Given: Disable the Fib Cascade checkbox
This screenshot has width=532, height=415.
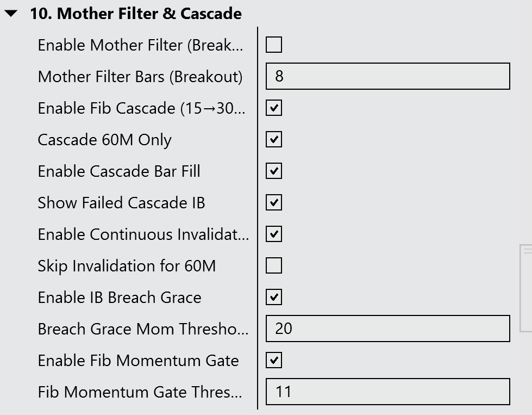Looking at the screenshot, I should pos(274,108).
